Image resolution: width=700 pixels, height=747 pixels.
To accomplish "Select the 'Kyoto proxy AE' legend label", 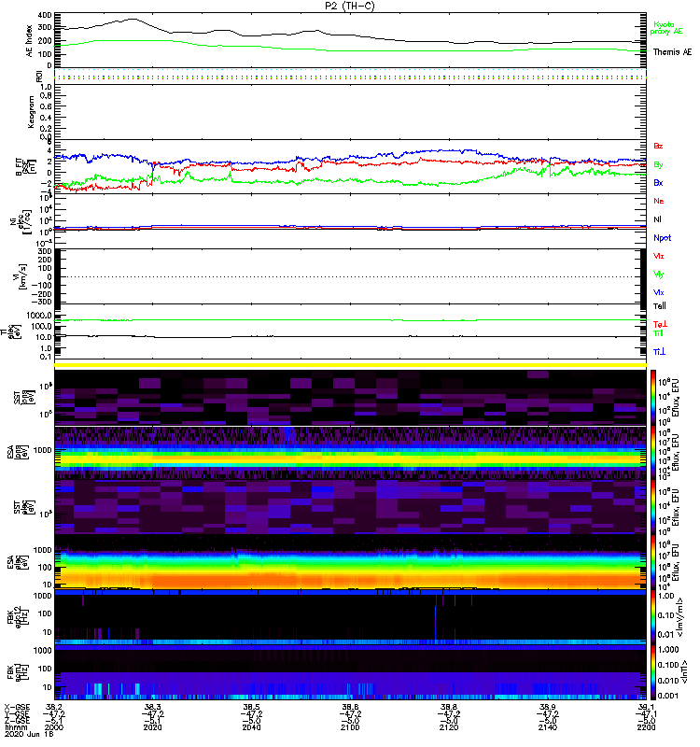I will click(666, 28).
